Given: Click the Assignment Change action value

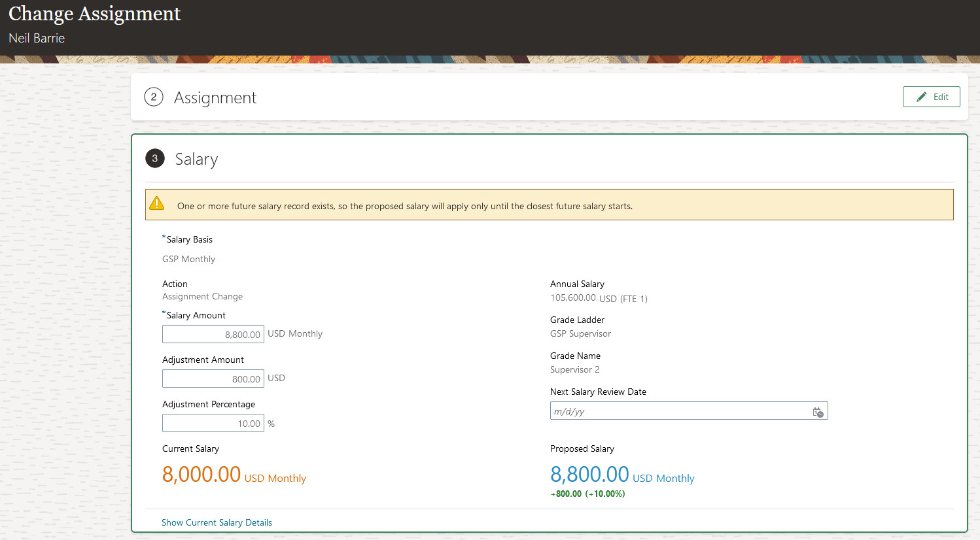Looking at the screenshot, I should (202, 296).
